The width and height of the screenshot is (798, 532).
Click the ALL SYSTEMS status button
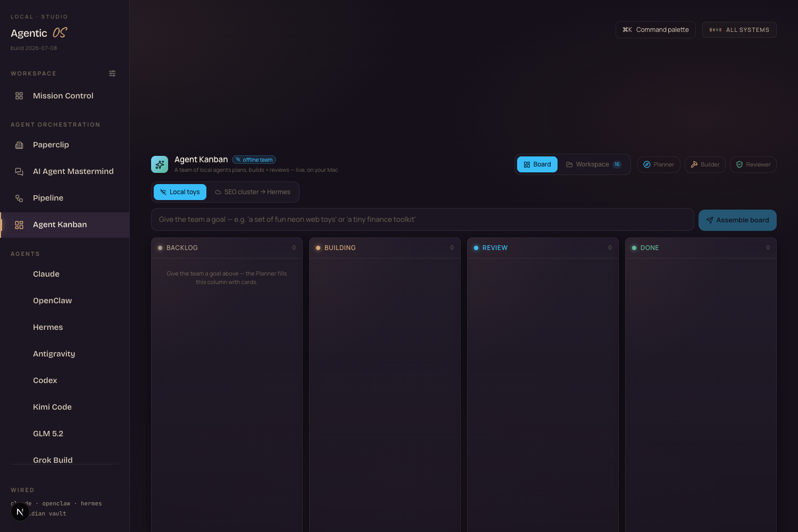pyautogui.click(x=739, y=30)
